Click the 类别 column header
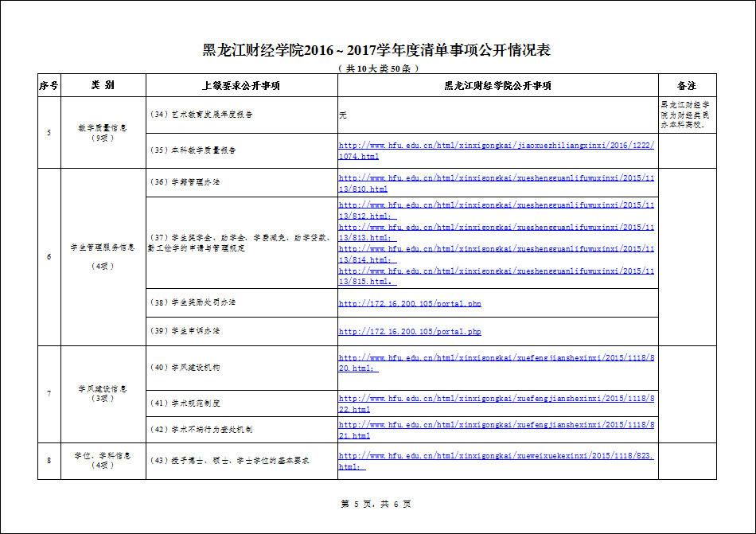This screenshot has height=534, width=756. pyautogui.click(x=103, y=86)
